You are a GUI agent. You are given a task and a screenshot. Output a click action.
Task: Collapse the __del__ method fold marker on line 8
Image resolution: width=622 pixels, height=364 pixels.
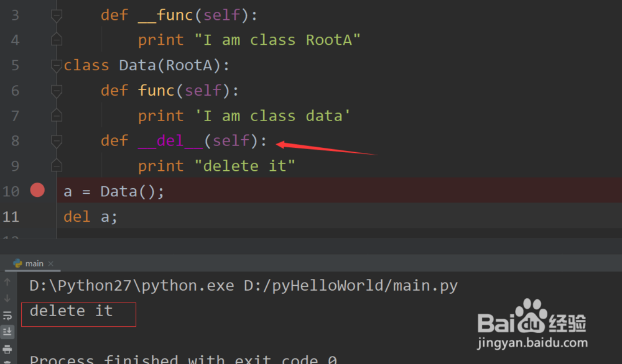[56, 140]
